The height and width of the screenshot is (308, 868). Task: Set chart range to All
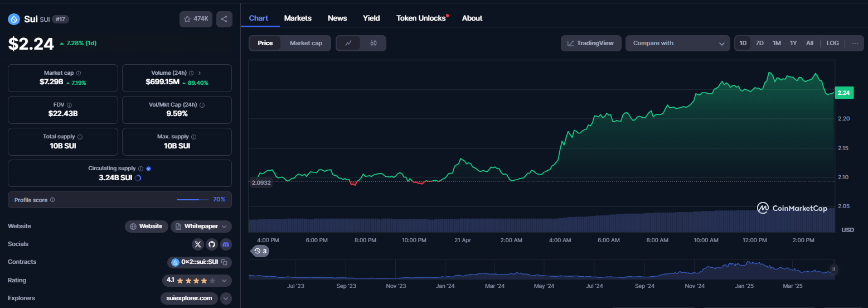click(809, 43)
